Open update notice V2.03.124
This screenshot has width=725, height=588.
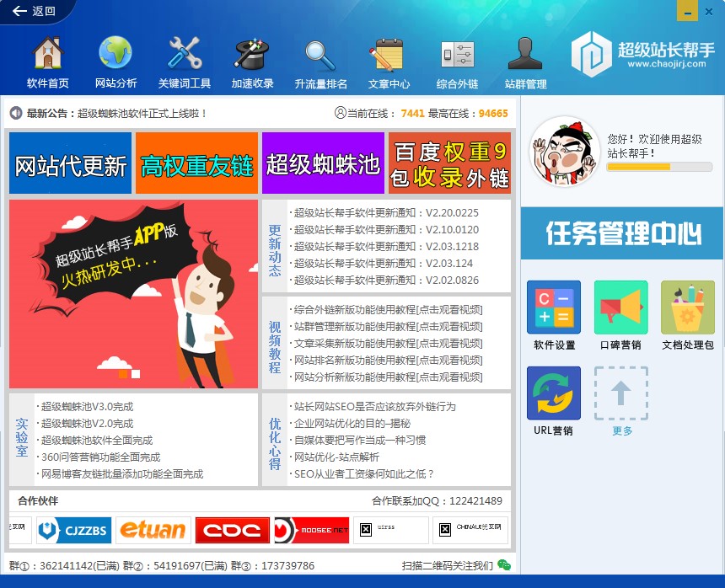pyautogui.click(x=384, y=264)
